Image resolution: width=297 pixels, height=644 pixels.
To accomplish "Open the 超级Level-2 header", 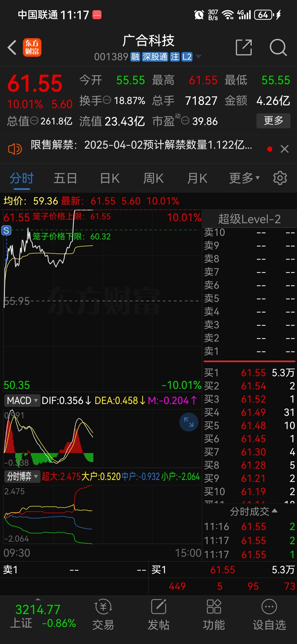I will pos(249,219).
